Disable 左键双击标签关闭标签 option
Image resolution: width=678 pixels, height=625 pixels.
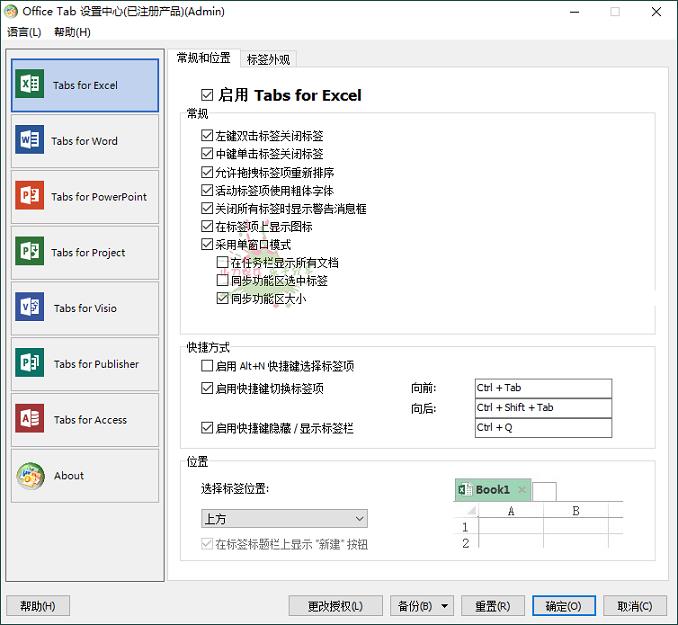(x=207, y=136)
